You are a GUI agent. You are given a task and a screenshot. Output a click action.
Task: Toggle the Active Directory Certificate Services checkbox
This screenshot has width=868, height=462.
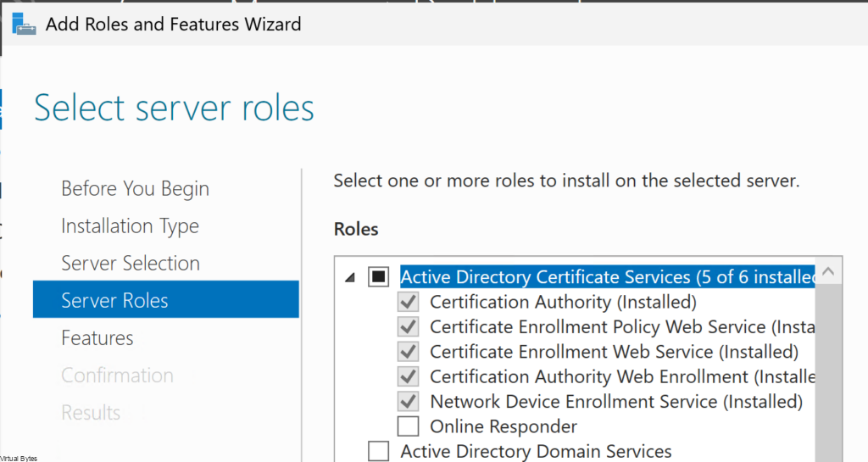(378, 277)
